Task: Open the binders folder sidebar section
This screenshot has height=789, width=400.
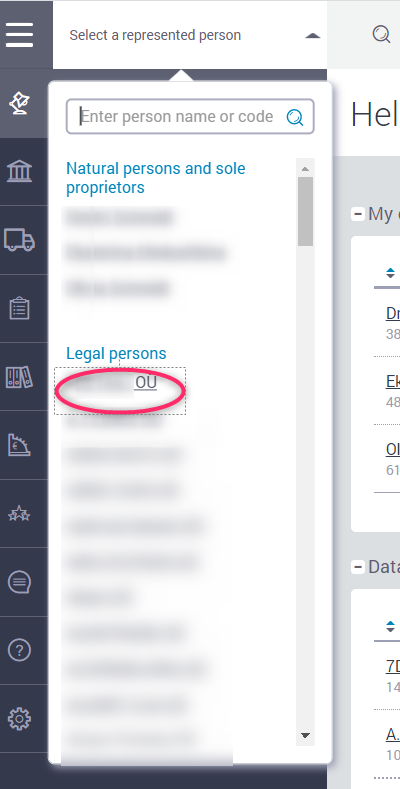Action: pyautogui.click(x=20, y=376)
